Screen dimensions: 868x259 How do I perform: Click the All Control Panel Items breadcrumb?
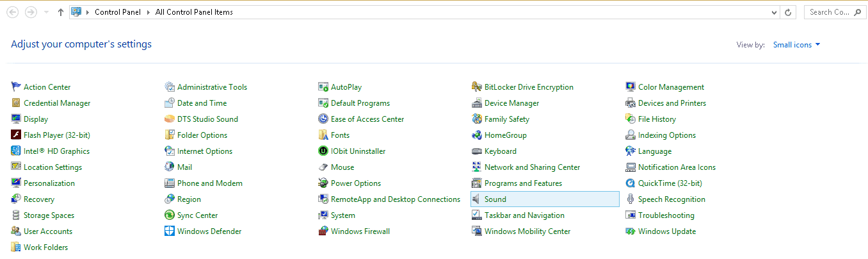point(194,12)
